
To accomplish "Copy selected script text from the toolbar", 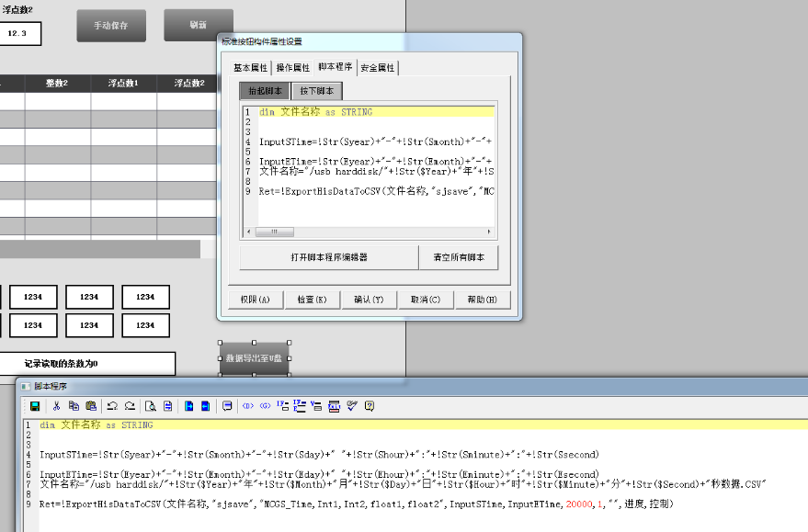I will pos(74,406).
